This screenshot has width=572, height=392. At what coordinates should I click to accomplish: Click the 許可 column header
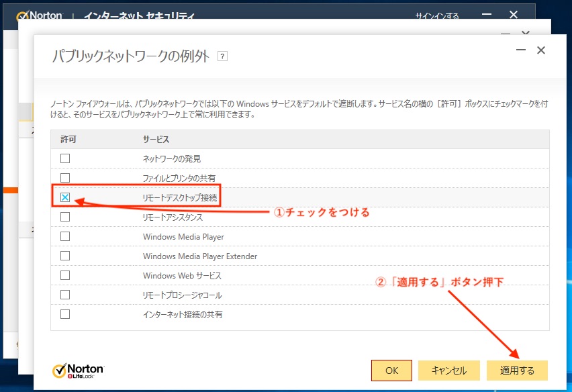coord(68,140)
